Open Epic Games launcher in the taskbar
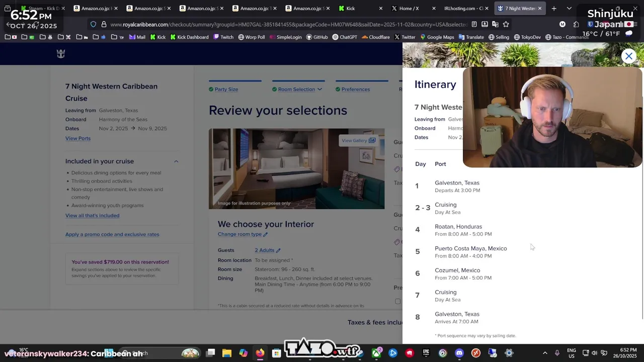644x362 pixels. 426,353
